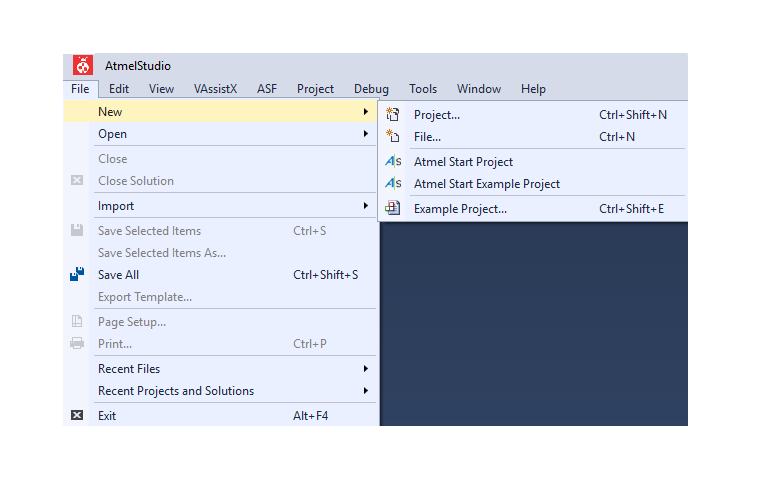Open the Help menu

(533, 89)
